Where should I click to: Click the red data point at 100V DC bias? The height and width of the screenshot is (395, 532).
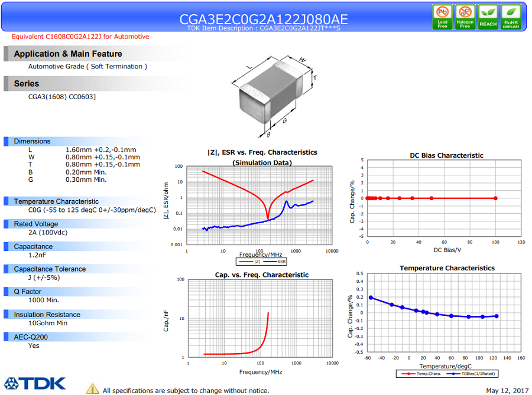pyautogui.click(x=495, y=198)
